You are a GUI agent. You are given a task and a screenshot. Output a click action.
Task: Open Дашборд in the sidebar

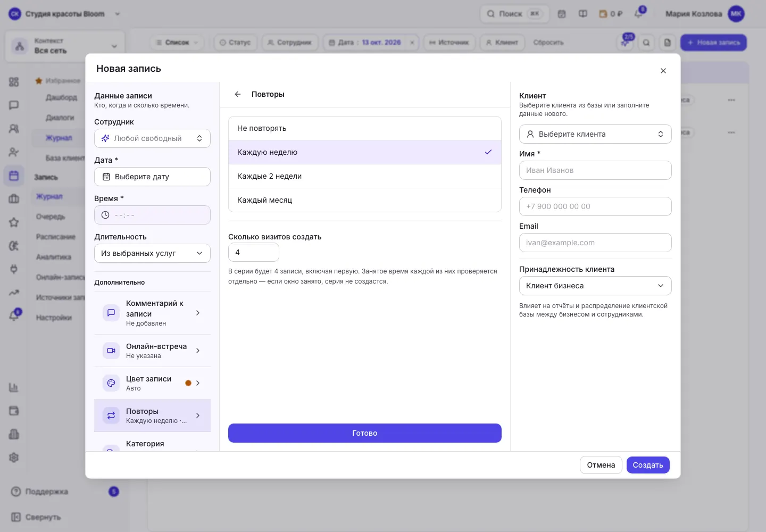pos(61,98)
